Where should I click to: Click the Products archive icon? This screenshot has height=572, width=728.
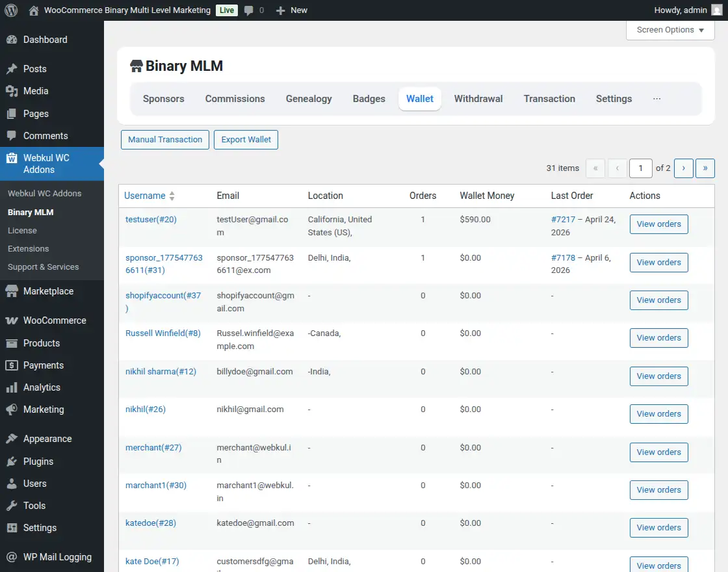(12, 343)
